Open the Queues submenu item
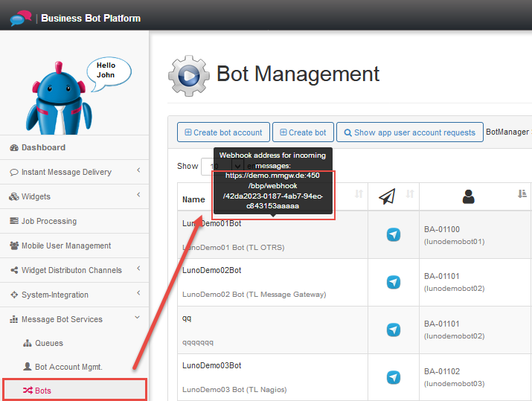The height and width of the screenshot is (401, 532). 49,343
